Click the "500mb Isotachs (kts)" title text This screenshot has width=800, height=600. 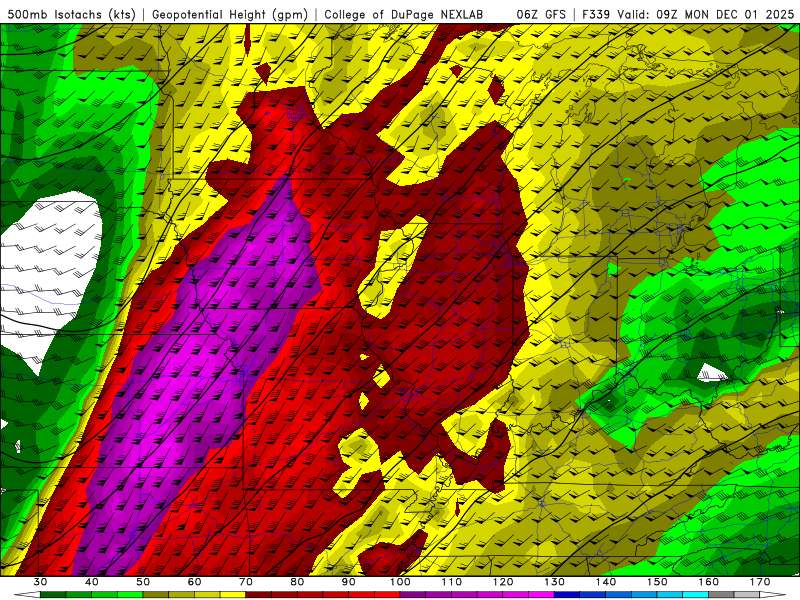[x=71, y=14]
